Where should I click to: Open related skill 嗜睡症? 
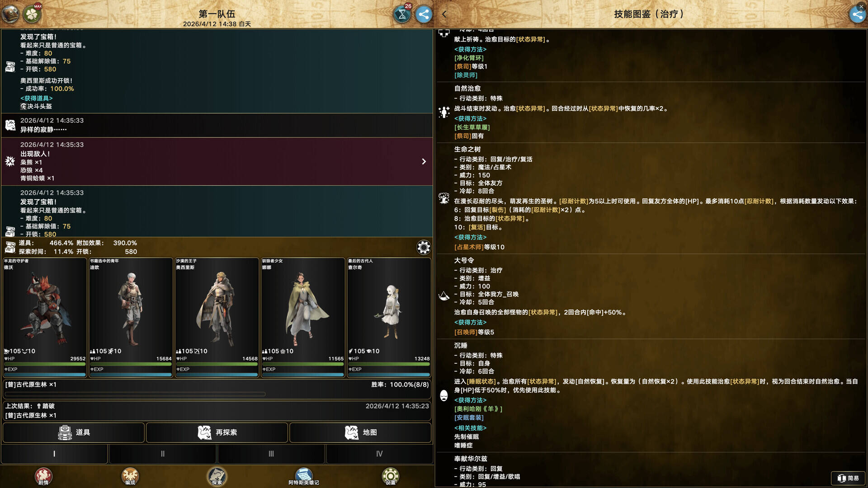463,446
